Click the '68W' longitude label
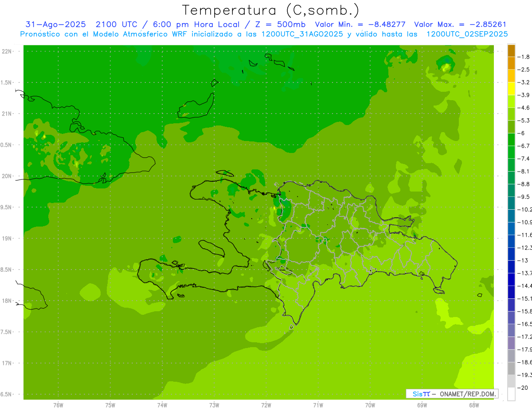Viewport: 532px width, 411px height. (473, 405)
